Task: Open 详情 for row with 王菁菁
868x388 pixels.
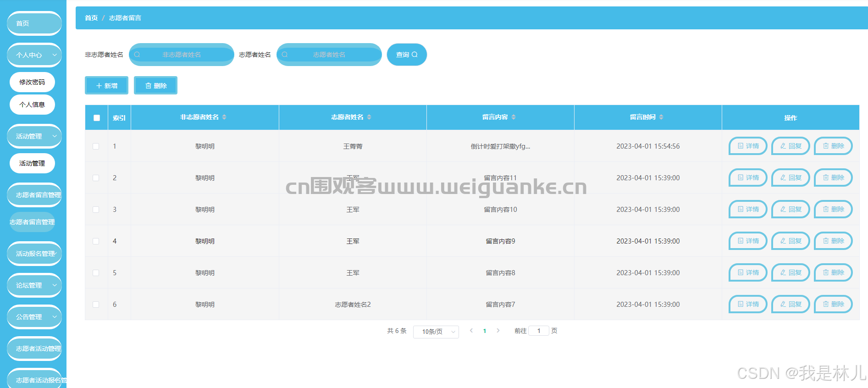Action: (748, 146)
